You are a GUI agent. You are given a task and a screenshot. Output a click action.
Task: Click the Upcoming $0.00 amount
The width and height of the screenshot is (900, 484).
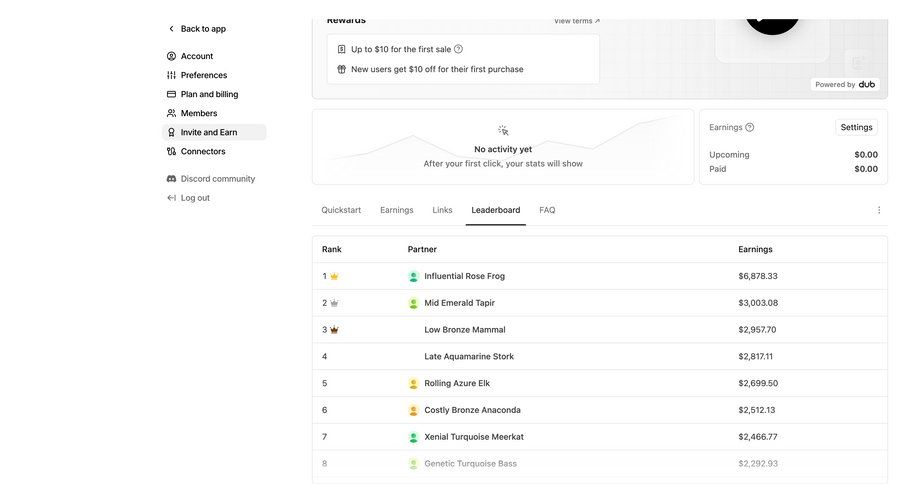(x=866, y=155)
